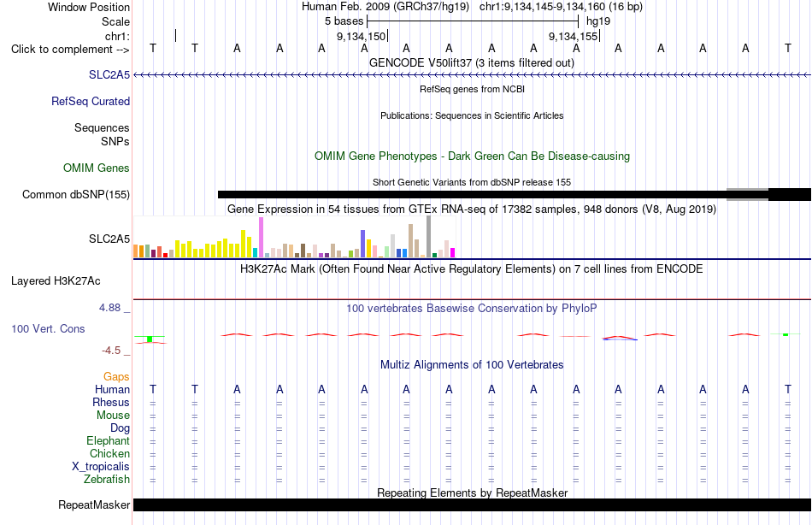Click the 9,134,155 coordinate on the ruler
Viewport: 812px width, 525px height.
click(574, 36)
